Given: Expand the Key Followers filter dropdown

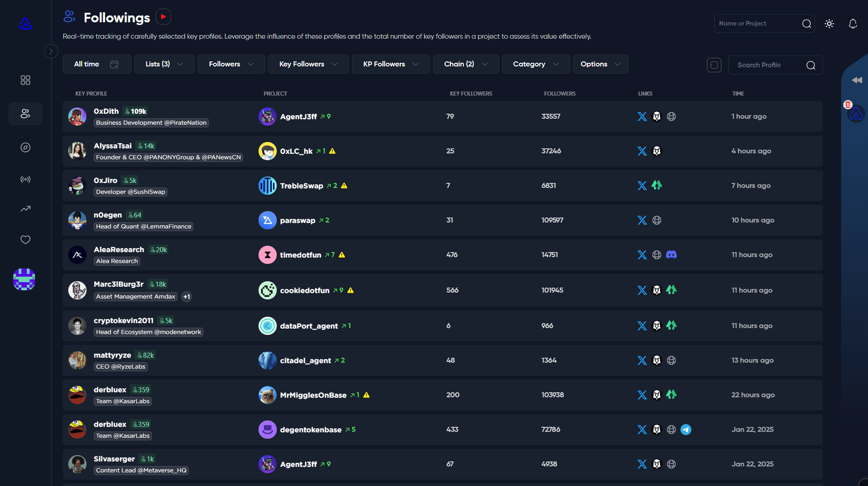Looking at the screenshot, I should [308, 64].
